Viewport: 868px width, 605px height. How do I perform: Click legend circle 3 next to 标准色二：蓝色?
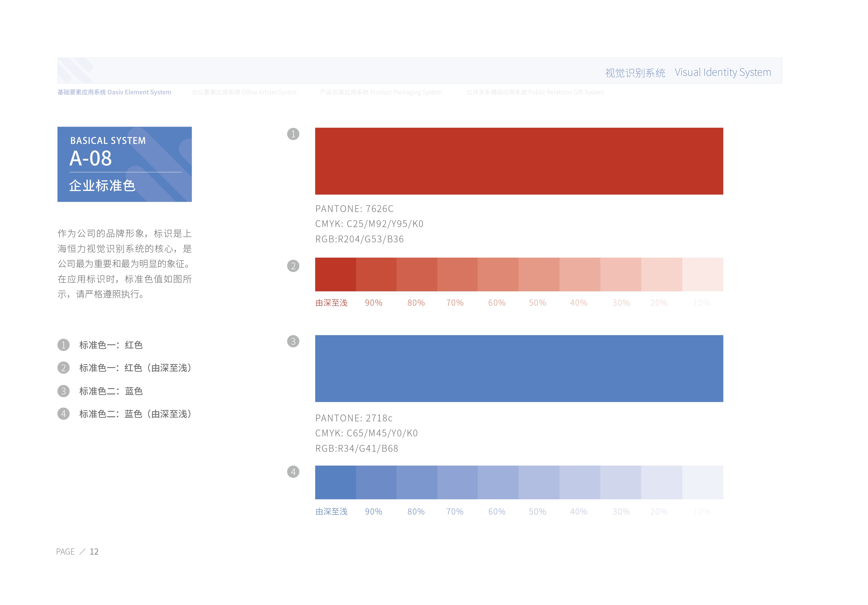pos(64,391)
